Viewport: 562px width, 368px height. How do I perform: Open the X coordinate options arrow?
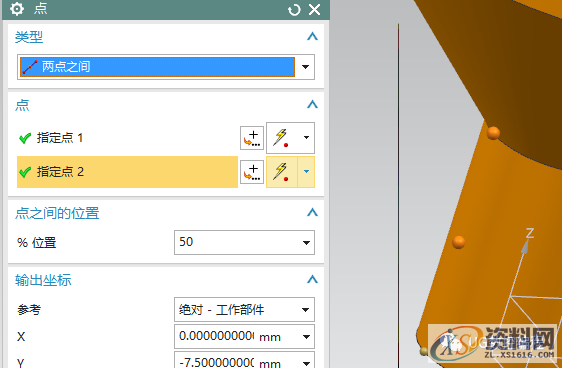point(306,337)
